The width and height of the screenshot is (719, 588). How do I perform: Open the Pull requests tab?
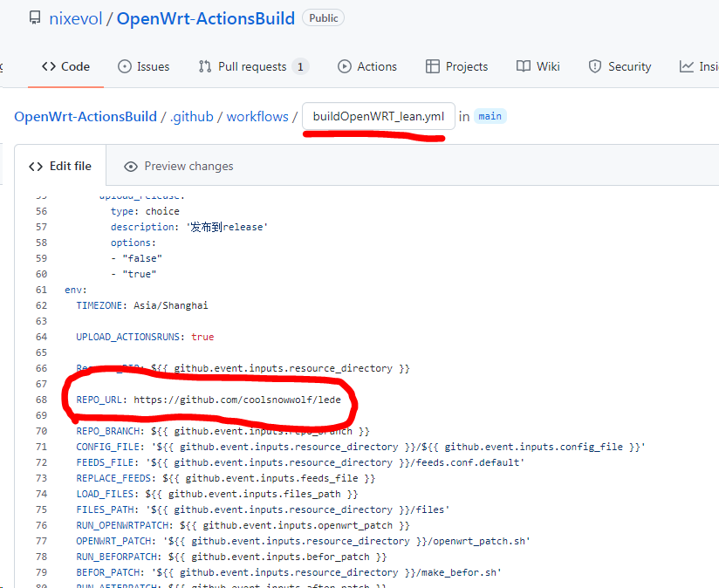pyautogui.click(x=254, y=66)
